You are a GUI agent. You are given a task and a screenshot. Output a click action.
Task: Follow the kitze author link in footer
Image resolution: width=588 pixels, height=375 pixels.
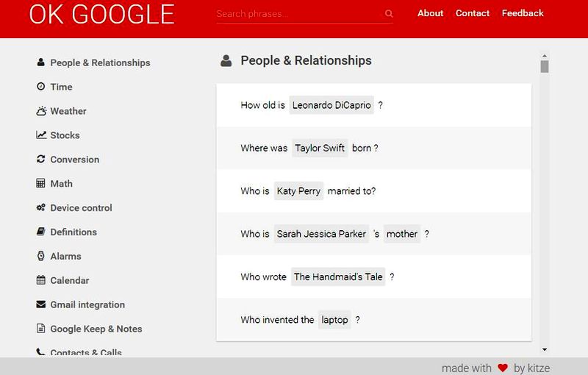click(538, 368)
